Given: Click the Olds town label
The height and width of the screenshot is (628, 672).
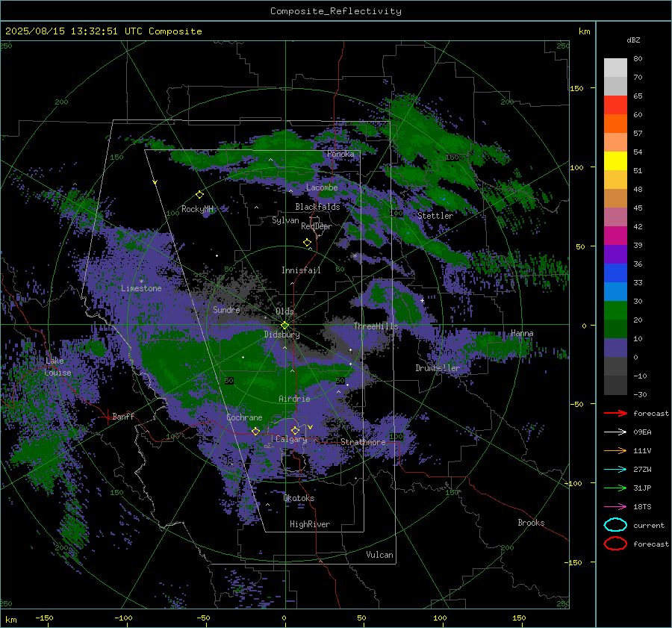Looking at the screenshot, I should click(x=284, y=311).
